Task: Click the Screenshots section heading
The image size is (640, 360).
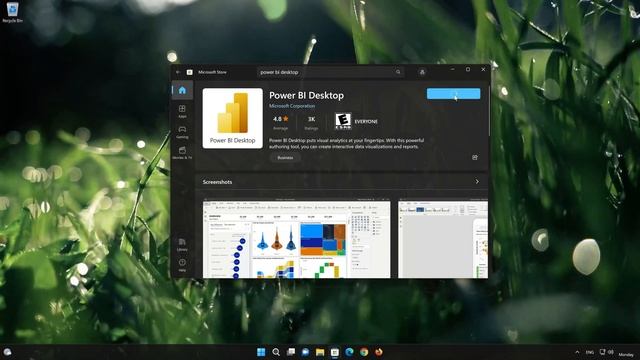Action: pyautogui.click(x=217, y=182)
